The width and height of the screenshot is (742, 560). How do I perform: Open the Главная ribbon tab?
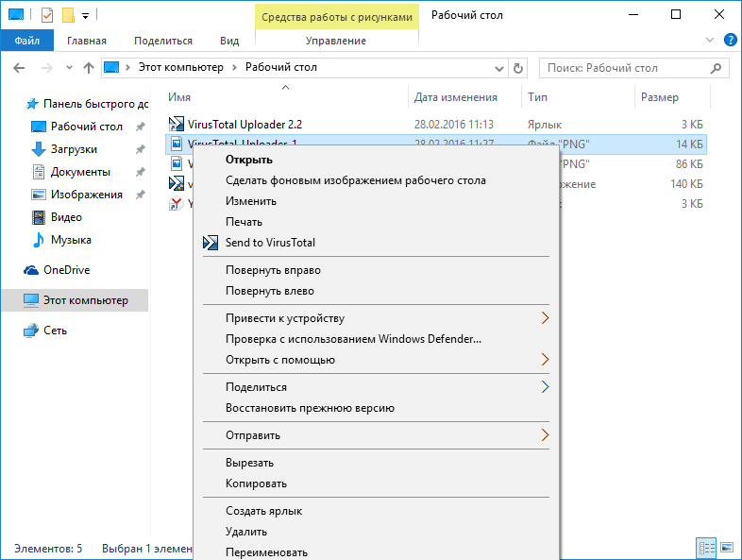87,41
